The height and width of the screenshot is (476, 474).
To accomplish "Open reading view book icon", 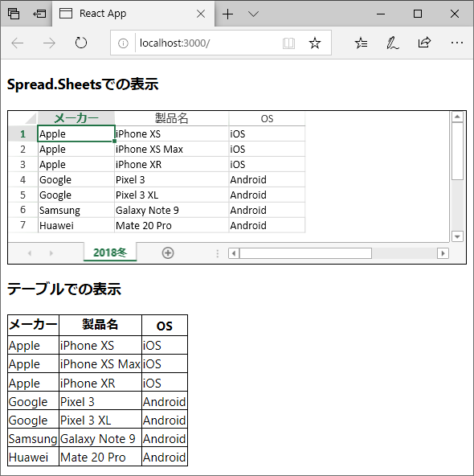I will (288, 43).
